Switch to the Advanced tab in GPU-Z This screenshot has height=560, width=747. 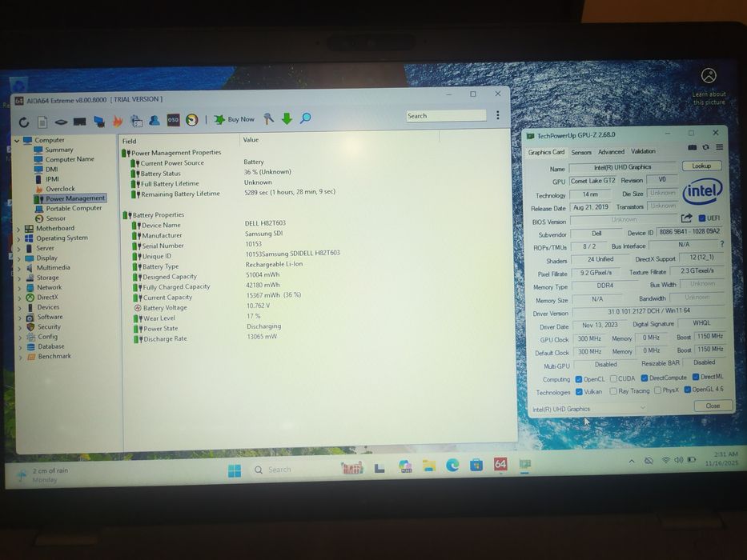(611, 151)
